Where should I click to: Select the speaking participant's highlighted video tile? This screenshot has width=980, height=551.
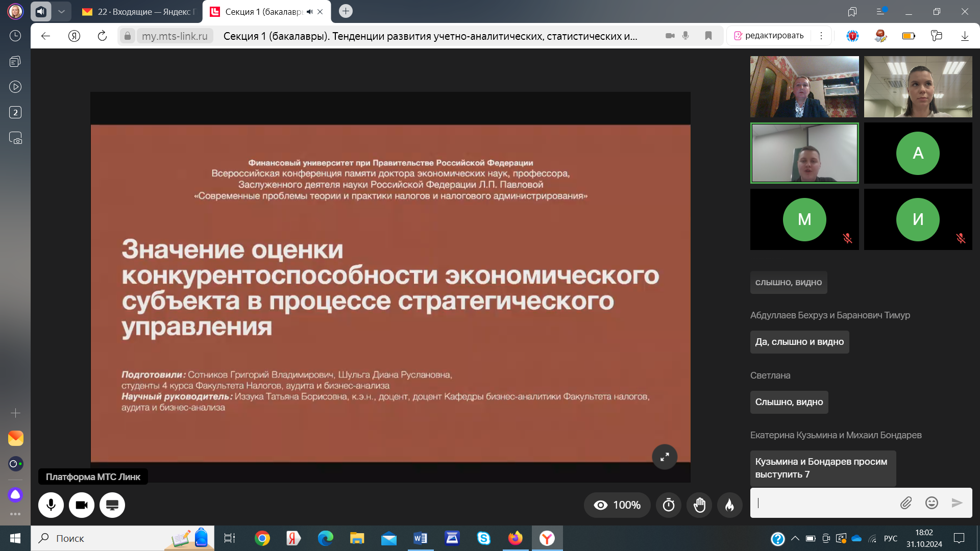coord(804,153)
